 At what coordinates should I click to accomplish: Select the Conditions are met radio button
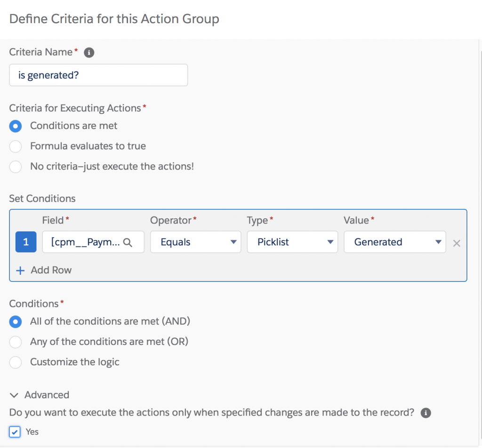click(16, 126)
